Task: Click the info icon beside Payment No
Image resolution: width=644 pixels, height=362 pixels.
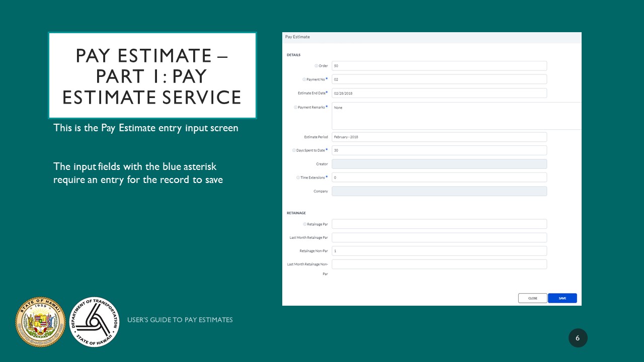Action: click(304, 79)
